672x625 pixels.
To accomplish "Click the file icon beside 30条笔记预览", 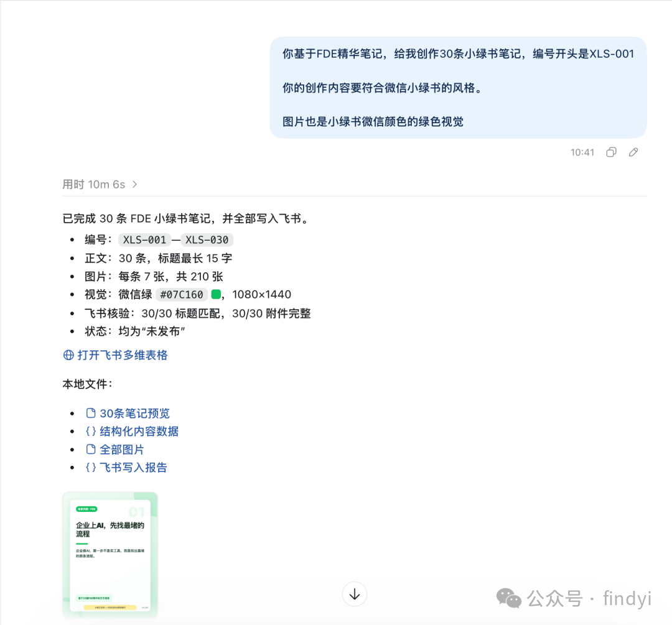I will (x=91, y=413).
